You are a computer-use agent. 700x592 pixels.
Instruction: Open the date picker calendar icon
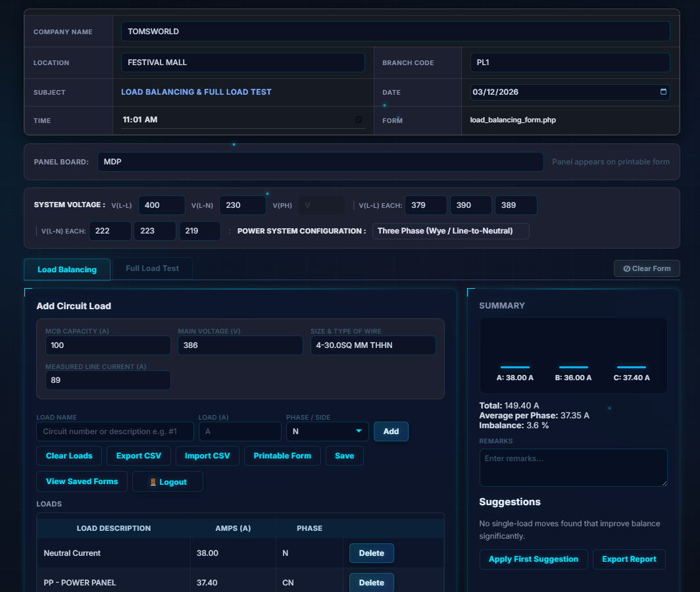[663, 92]
